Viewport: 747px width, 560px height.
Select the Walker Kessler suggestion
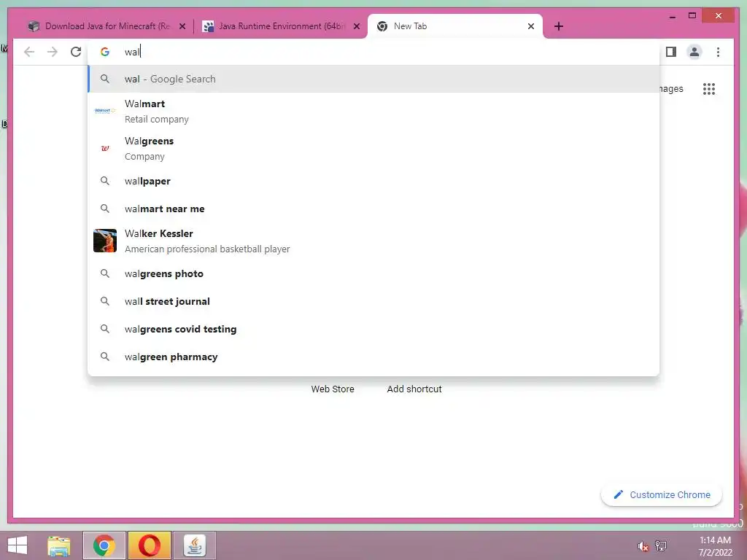(x=374, y=241)
